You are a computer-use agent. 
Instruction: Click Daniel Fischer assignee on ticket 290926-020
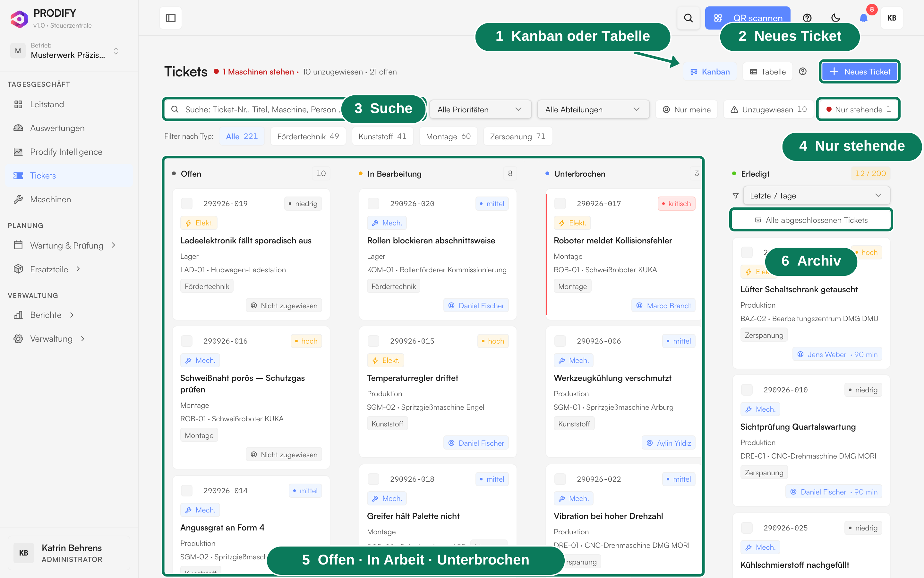tap(476, 305)
